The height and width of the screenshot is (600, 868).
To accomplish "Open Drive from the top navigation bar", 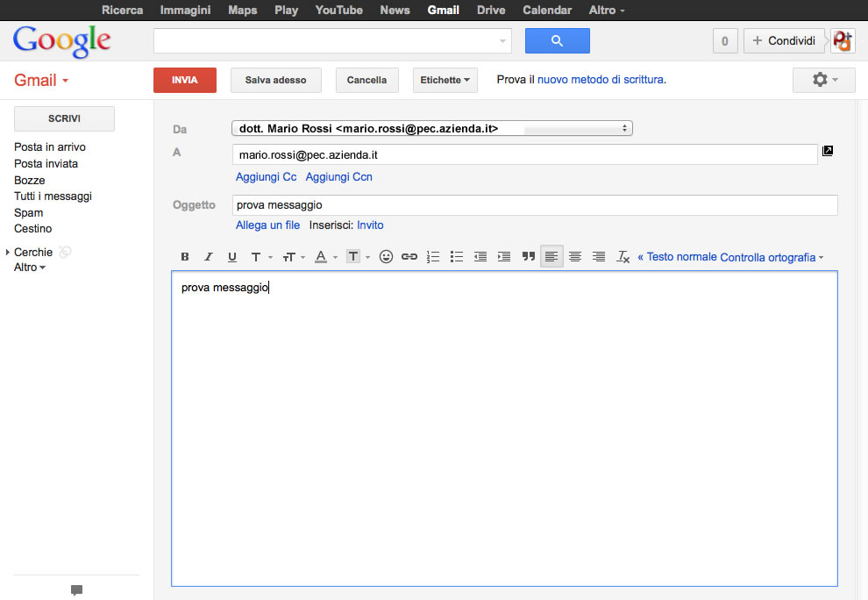I will [491, 11].
